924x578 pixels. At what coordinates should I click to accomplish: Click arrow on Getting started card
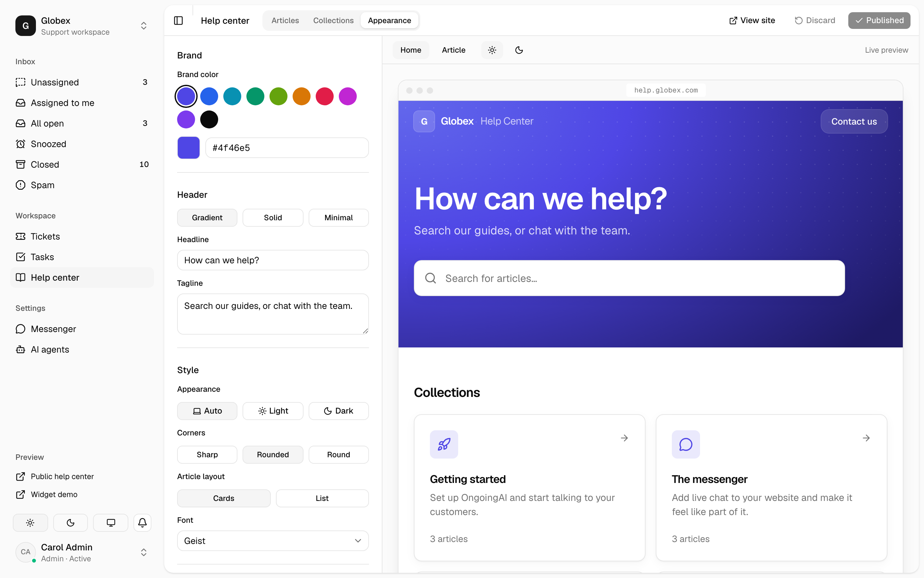(624, 438)
